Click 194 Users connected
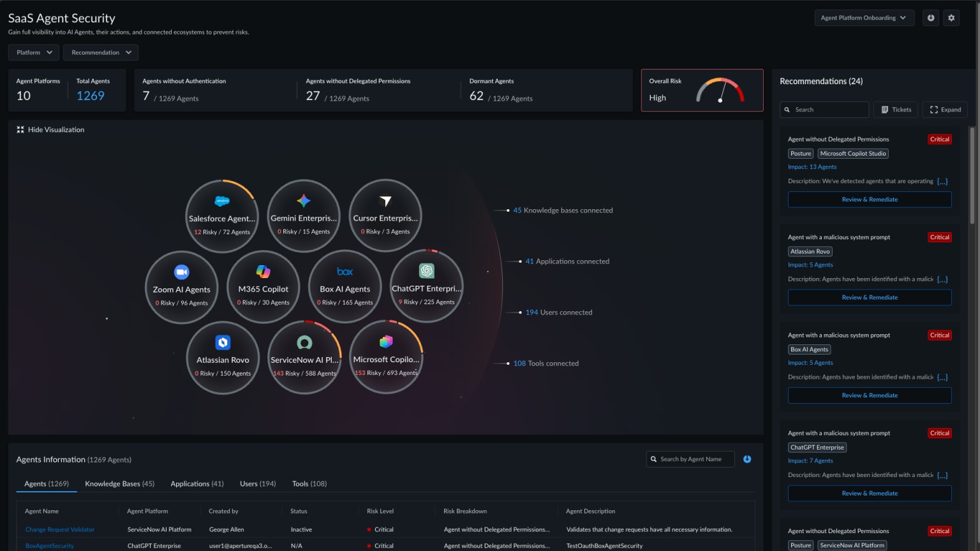 click(x=559, y=312)
